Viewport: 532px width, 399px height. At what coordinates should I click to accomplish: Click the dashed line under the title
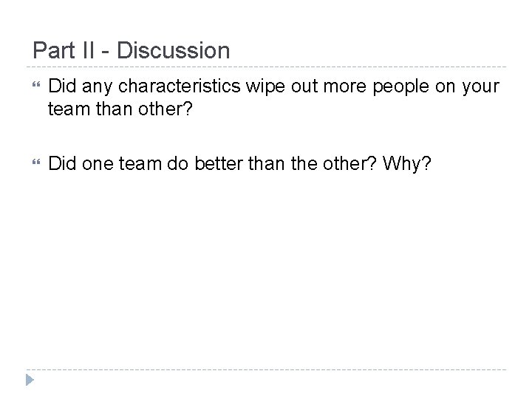click(x=266, y=64)
